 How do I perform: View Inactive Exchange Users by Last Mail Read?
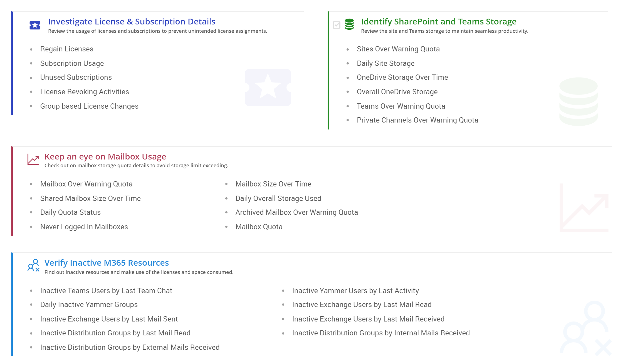[362, 305]
